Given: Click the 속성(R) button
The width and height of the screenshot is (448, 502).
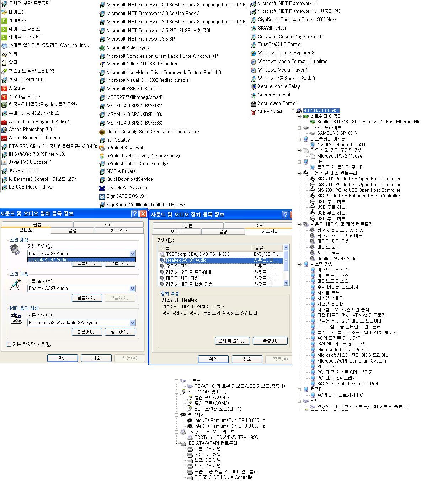Looking at the screenshot, I should pyautogui.click(x=270, y=341).
